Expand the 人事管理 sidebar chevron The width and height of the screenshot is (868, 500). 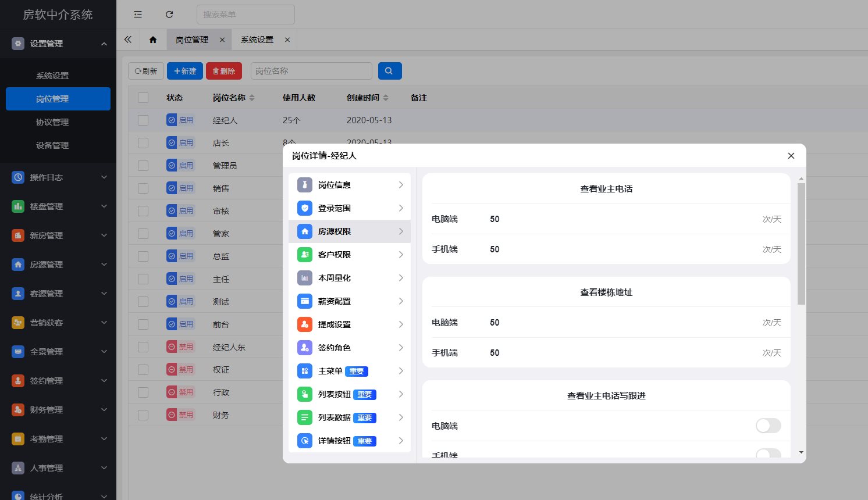tap(104, 468)
